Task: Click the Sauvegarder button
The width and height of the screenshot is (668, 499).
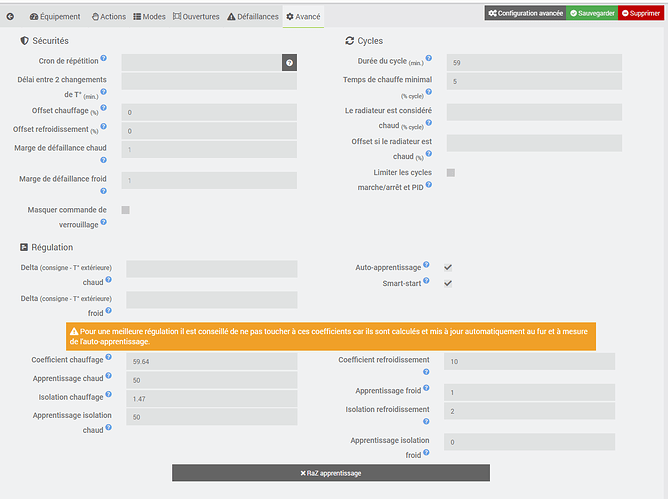Action: coord(593,13)
